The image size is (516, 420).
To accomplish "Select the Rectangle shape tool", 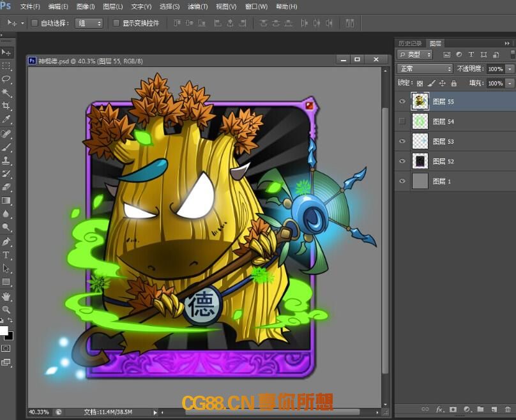I will click(x=6, y=282).
